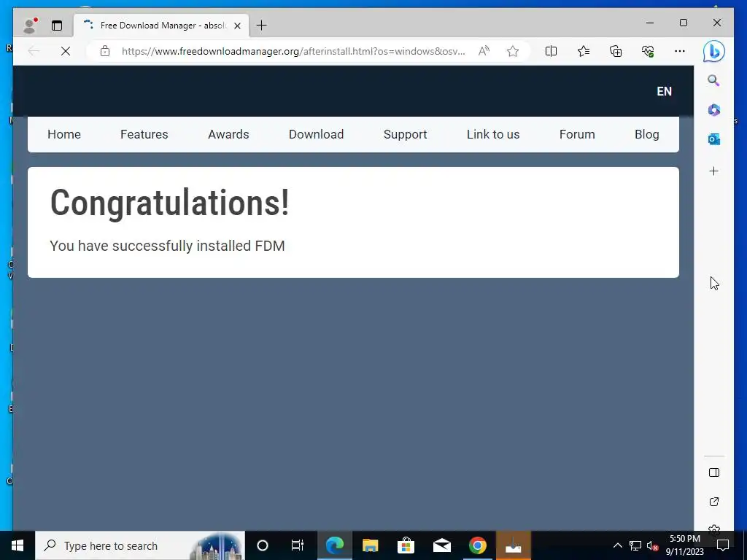Click the address bar URL
Viewport: 747px width, 560px height.
[293, 51]
